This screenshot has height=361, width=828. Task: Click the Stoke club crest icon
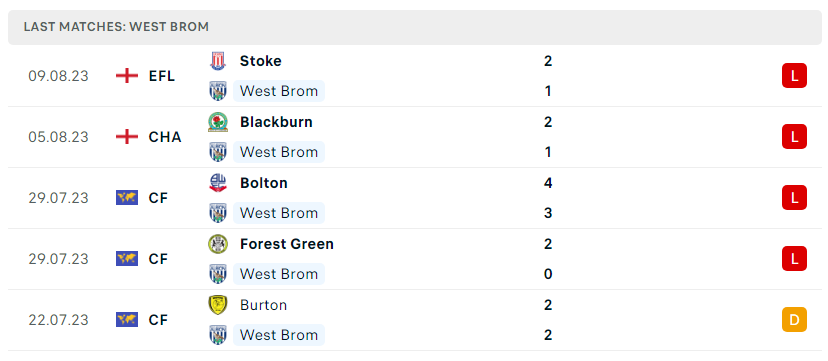pos(218,61)
